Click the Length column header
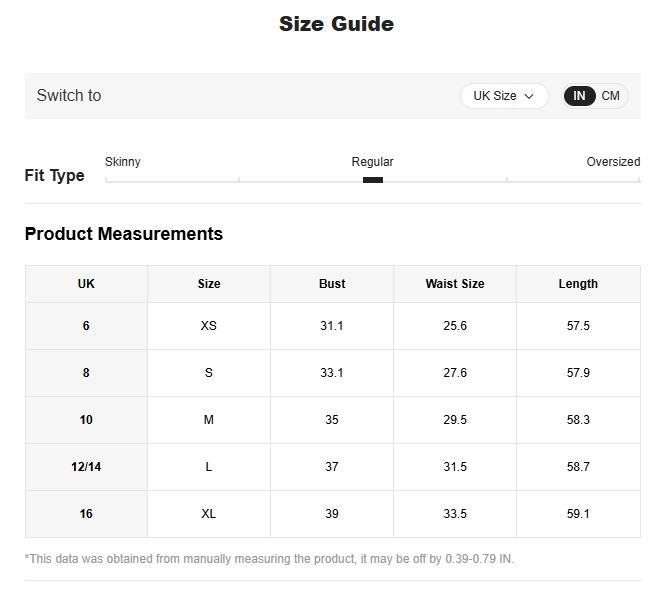Image resolution: width=663 pixels, height=596 pixels. coord(578,284)
